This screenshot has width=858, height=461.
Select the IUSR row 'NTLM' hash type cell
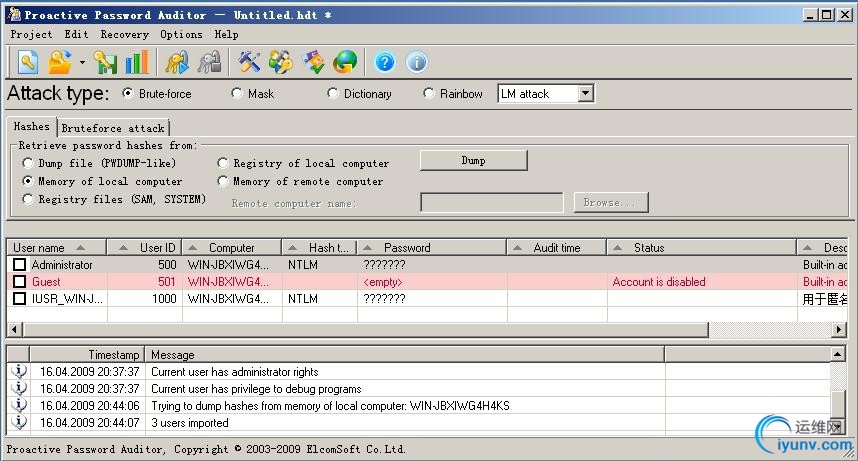click(320, 298)
